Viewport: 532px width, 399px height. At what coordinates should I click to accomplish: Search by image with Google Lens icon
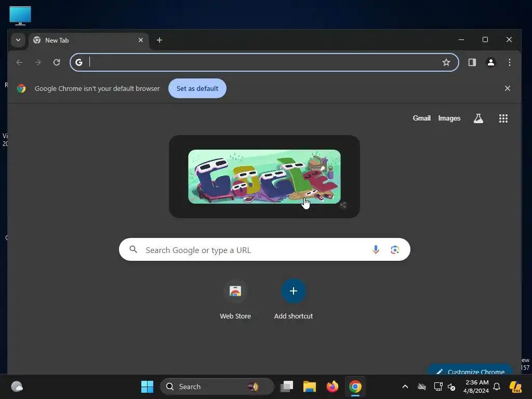coord(395,250)
